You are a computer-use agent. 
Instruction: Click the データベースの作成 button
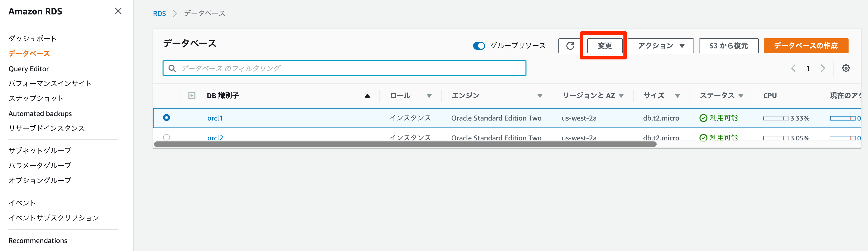(806, 46)
